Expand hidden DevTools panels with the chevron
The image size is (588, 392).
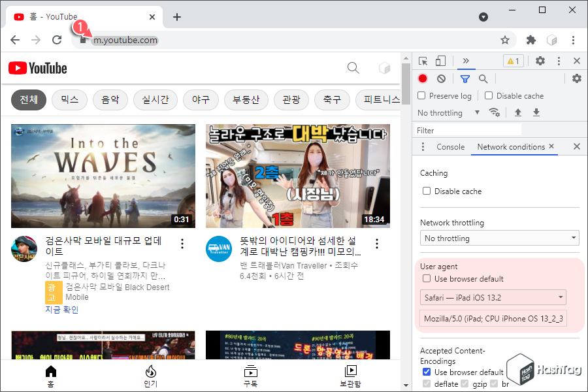466,61
